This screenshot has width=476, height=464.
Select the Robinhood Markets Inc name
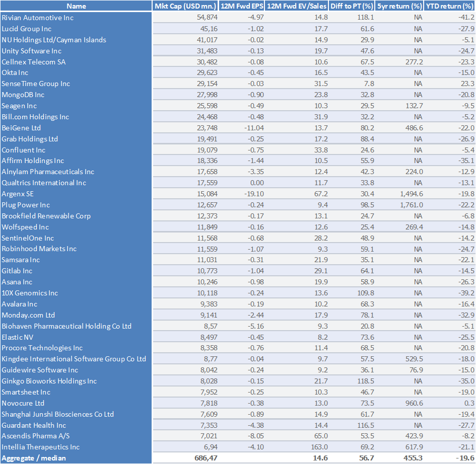[x=39, y=249]
